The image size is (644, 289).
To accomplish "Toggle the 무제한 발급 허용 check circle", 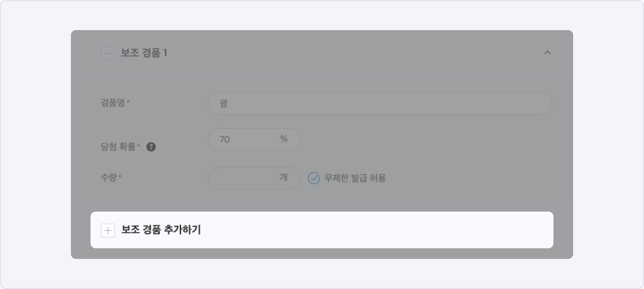I will click(x=314, y=178).
